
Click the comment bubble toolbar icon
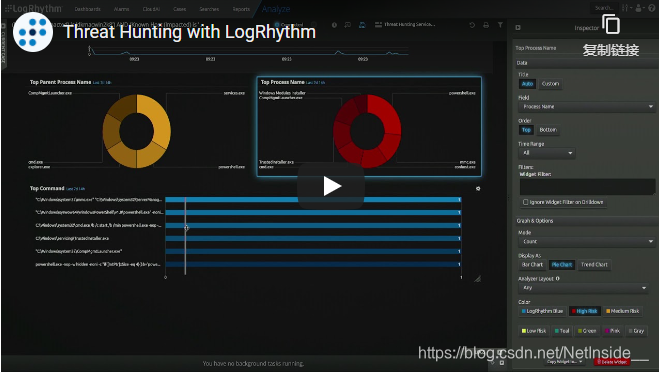click(x=348, y=25)
